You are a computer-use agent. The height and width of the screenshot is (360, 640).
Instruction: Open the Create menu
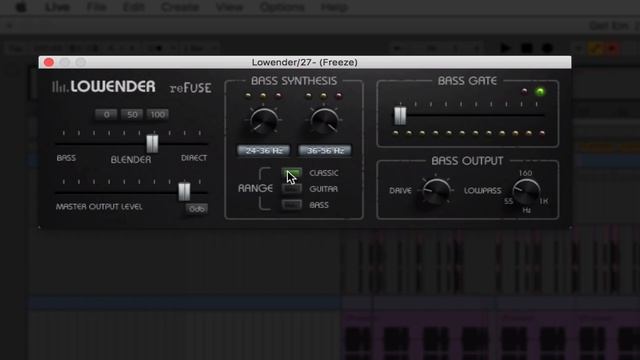180,7
